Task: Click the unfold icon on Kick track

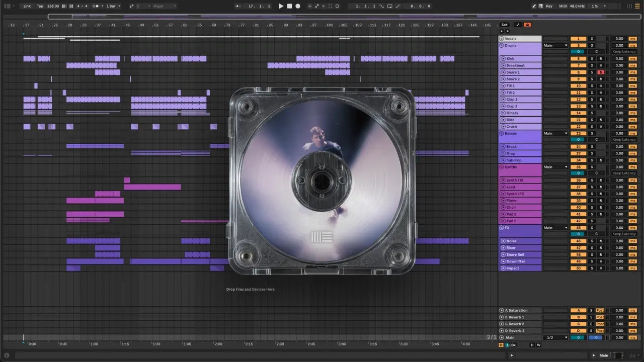Action: pos(503,59)
